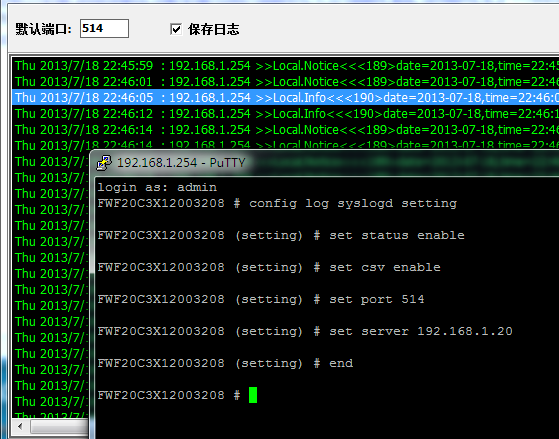Click the 'login as: admin' line in PuTTY
559x439 pixels.
click(x=157, y=188)
